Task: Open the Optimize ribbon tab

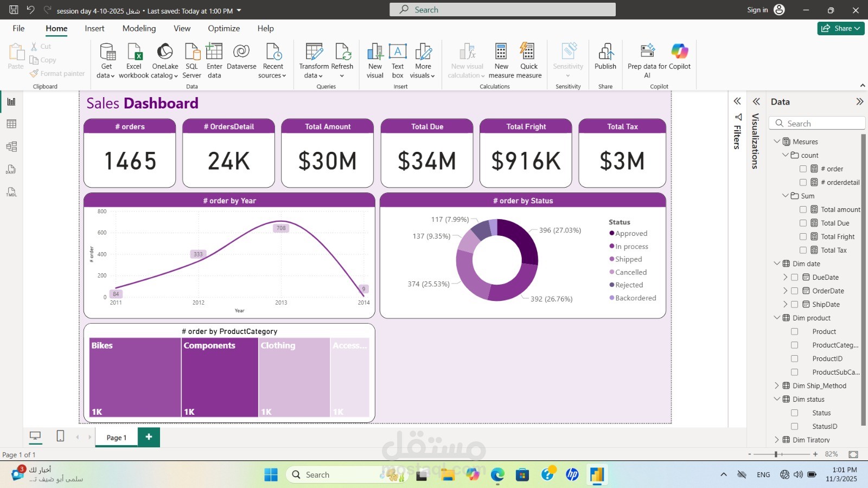Action: click(x=224, y=28)
